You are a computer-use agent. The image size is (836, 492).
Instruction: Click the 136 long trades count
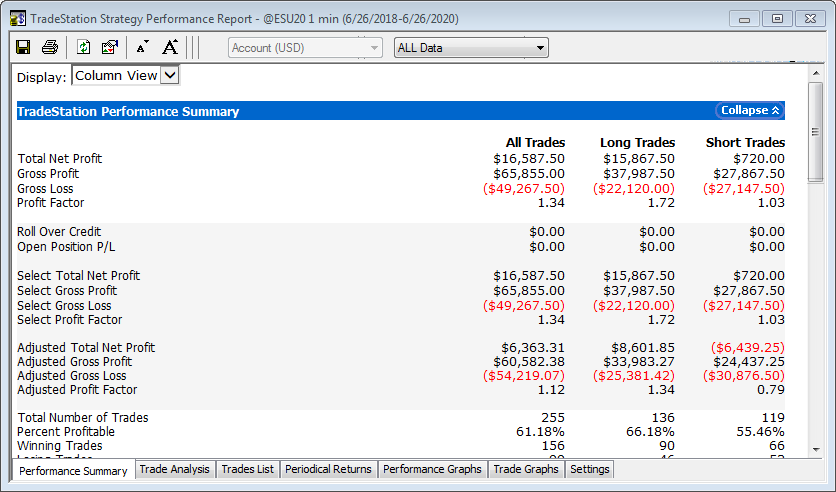click(x=663, y=417)
